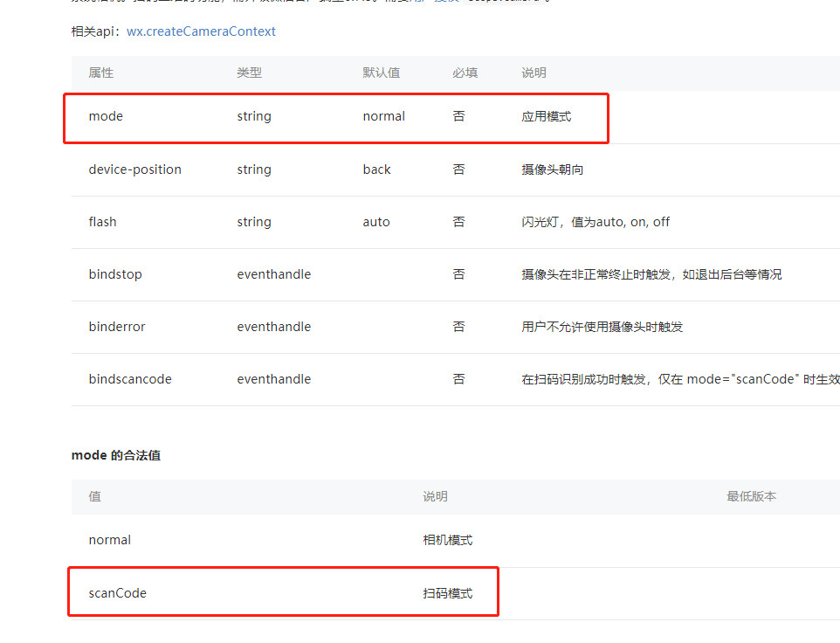
Task: Click the 'string' type in mode row
Action: [254, 116]
